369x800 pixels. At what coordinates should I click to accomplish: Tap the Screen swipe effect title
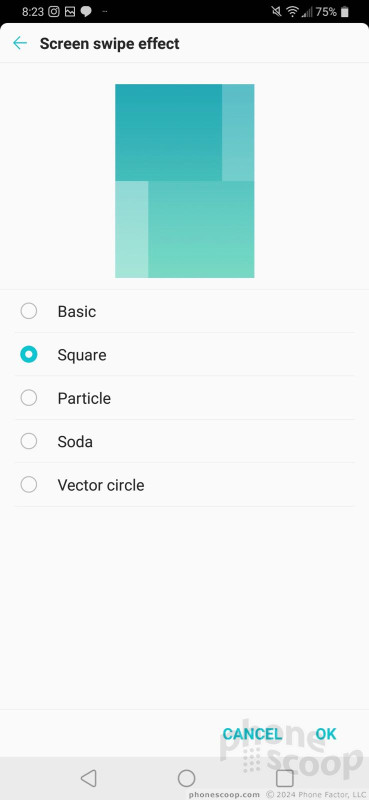click(x=110, y=43)
